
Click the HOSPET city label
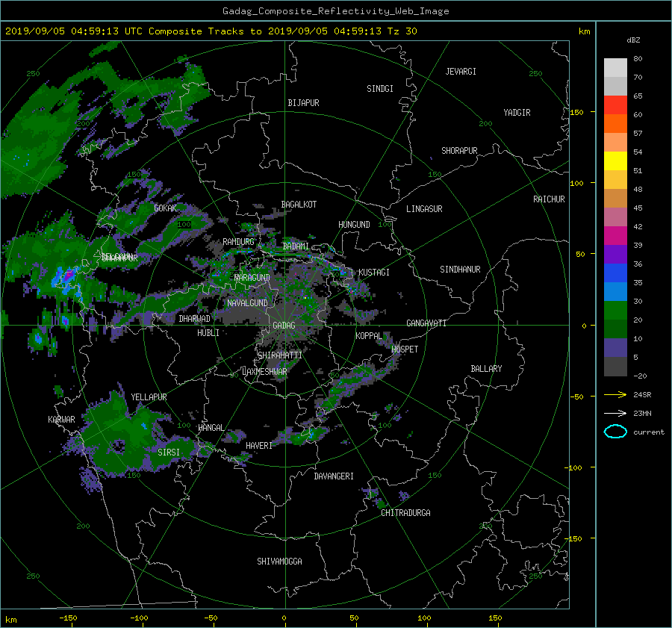click(405, 349)
